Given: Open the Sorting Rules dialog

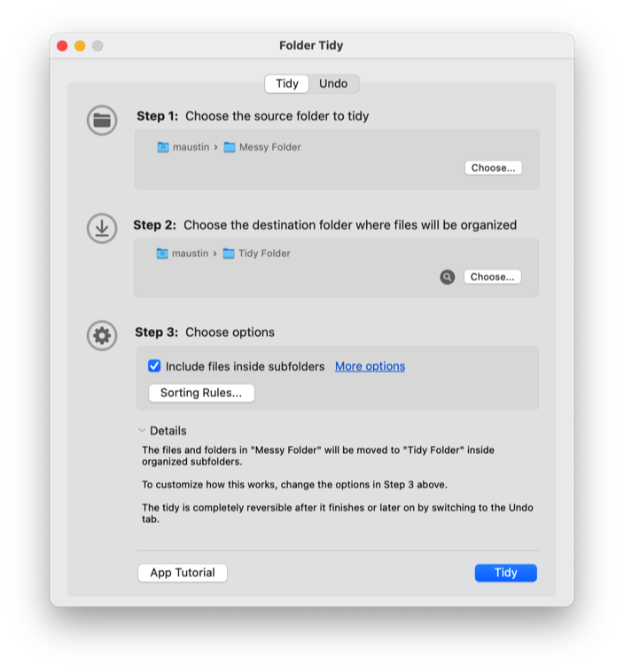Looking at the screenshot, I should point(201,393).
